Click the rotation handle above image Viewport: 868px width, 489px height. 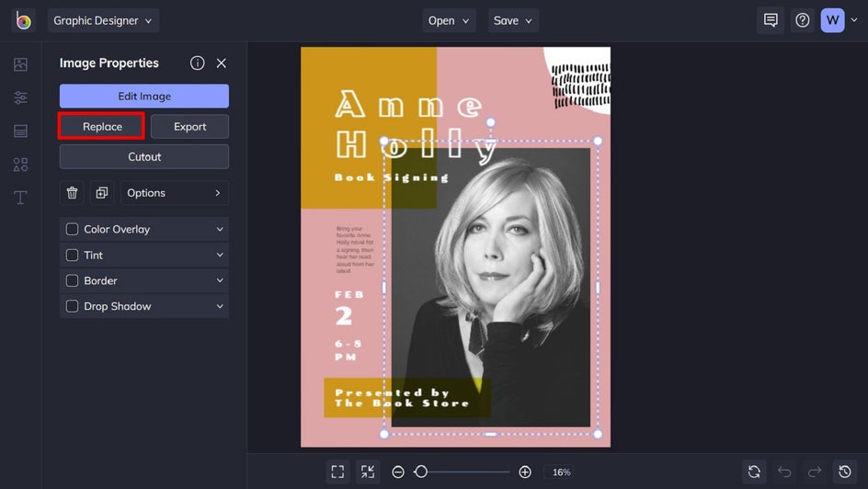click(490, 123)
